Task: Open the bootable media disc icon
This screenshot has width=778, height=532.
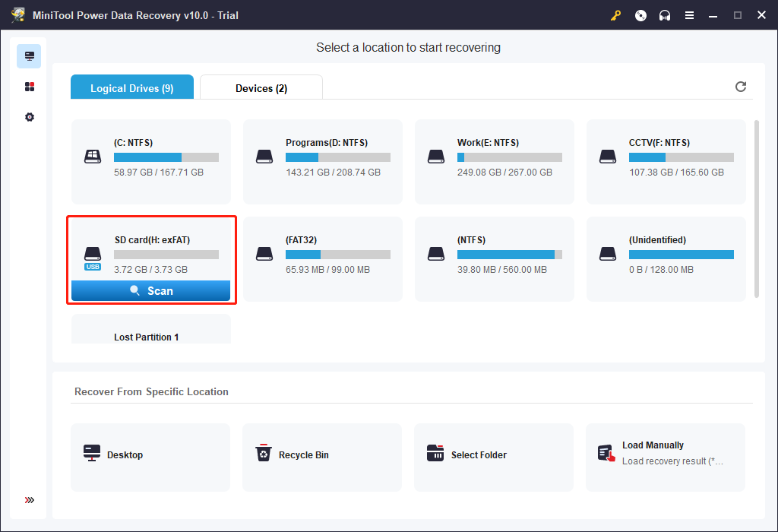Action: [x=640, y=15]
